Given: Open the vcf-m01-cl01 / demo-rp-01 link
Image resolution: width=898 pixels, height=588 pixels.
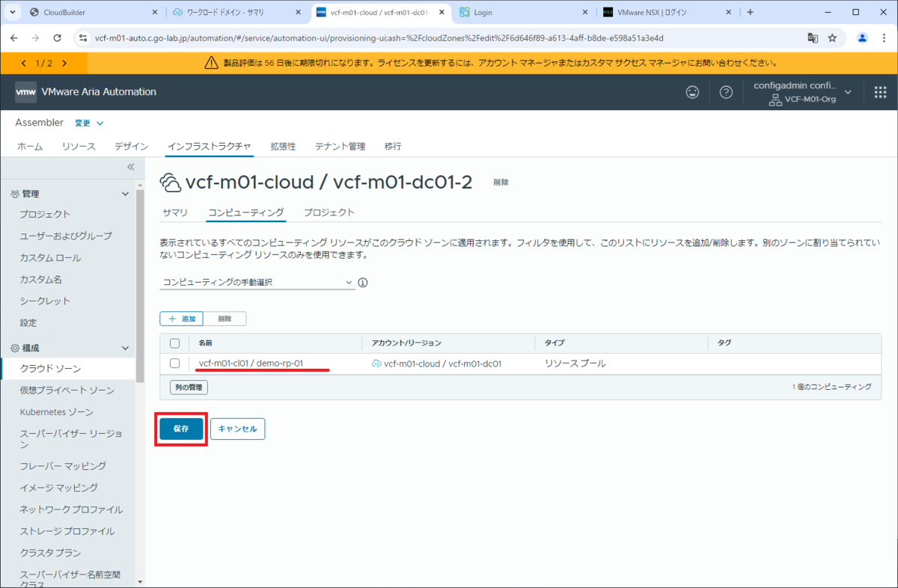Looking at the screenshot, I should 251,364.
